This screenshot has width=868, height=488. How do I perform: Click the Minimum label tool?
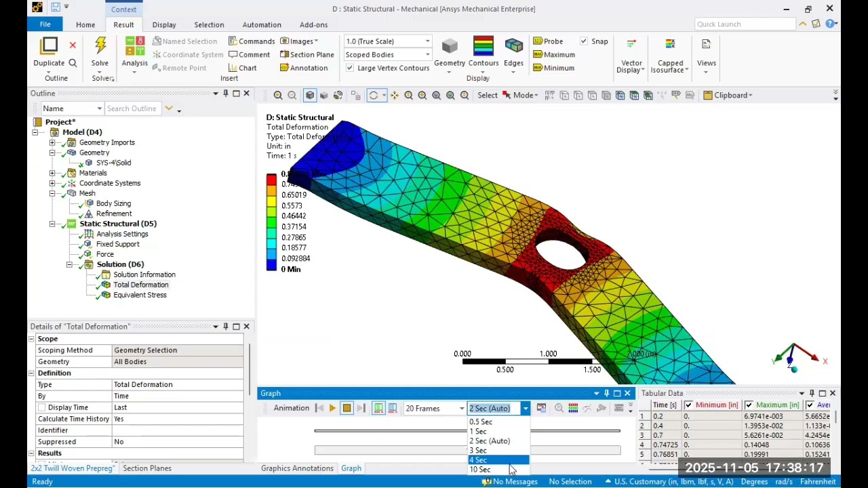tap(553, 68)
